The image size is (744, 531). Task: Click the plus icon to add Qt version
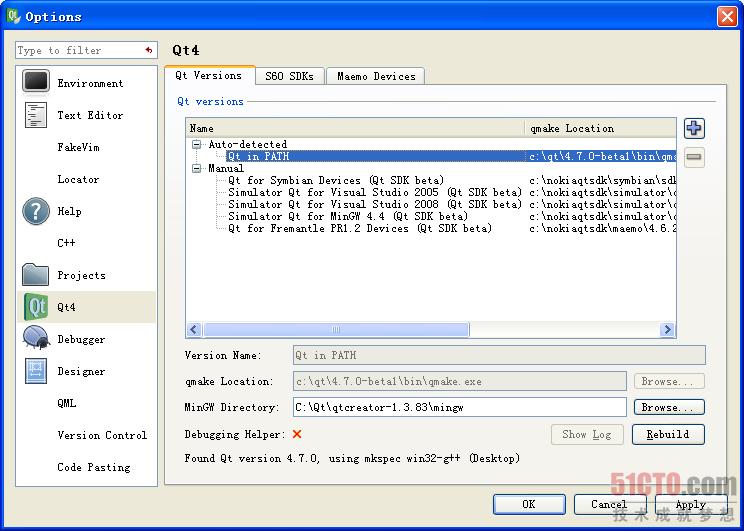click(x=694, y=128)
